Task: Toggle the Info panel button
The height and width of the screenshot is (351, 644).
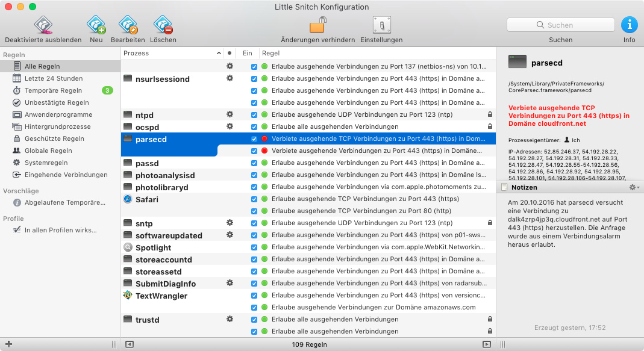Action: 630,25
